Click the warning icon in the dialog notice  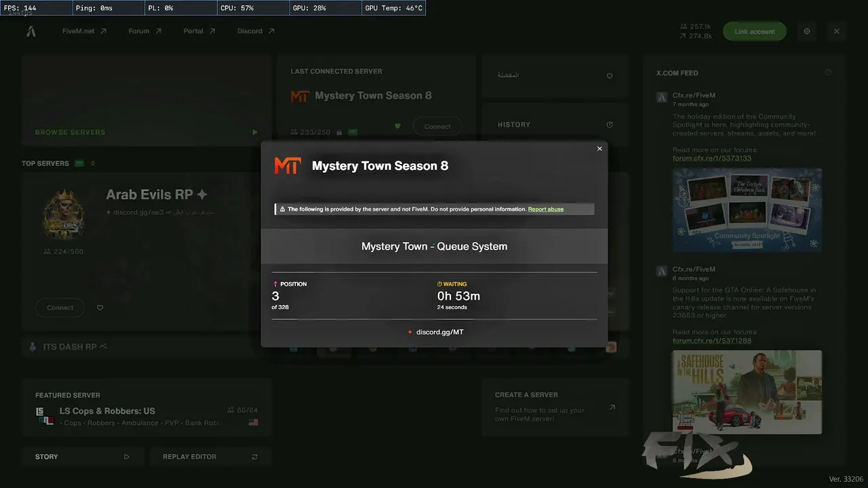click(x=283, y=209)
